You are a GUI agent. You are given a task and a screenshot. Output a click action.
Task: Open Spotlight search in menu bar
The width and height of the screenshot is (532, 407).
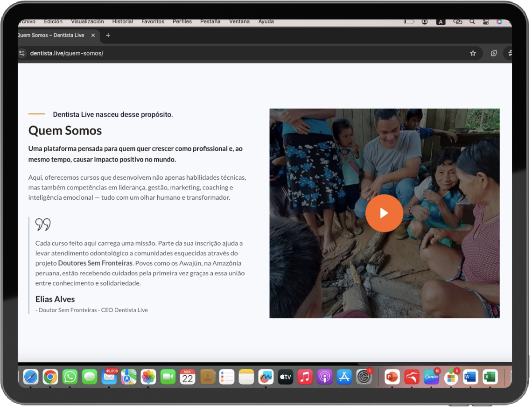pyautogui.click(x=472, y=22)
